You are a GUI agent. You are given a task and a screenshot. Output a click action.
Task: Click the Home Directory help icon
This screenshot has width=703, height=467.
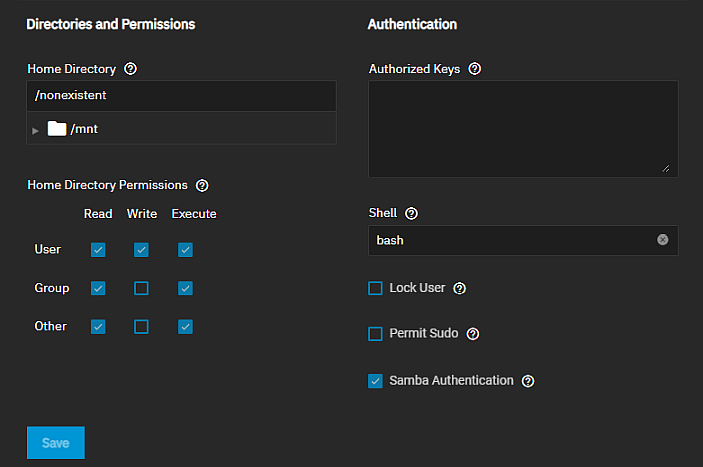pos(130,70)
